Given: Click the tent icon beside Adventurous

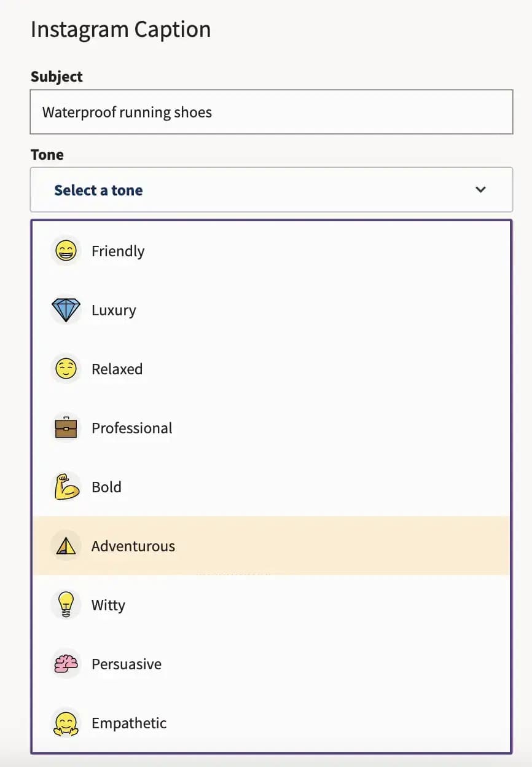Looking at the screenshot, I should [66, 546].
